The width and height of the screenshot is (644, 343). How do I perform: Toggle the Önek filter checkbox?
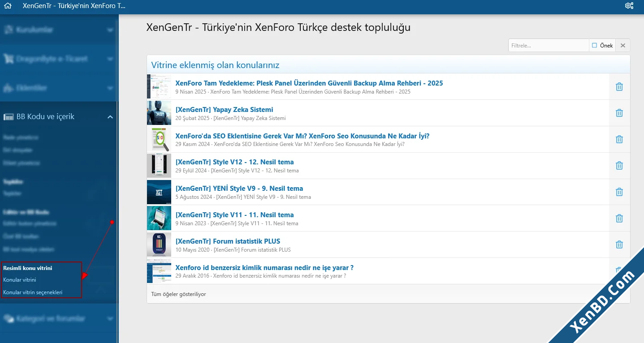(x=594, y=45)
